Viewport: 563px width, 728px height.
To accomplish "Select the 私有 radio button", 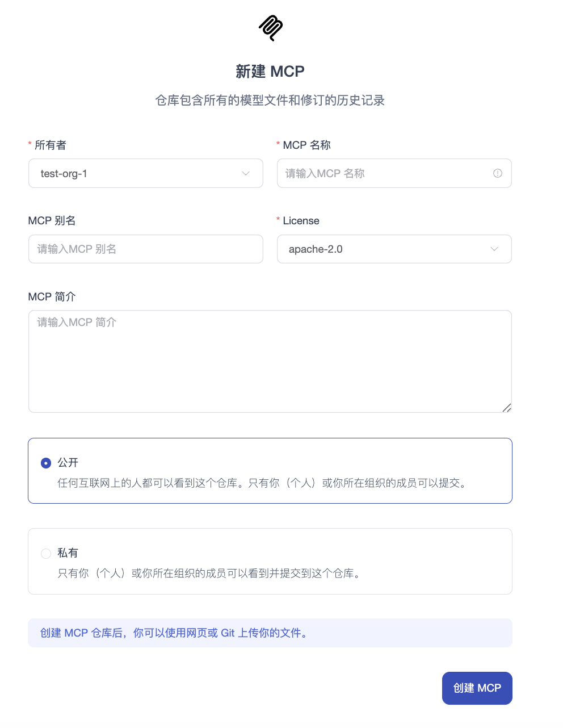I will (45, 553).
